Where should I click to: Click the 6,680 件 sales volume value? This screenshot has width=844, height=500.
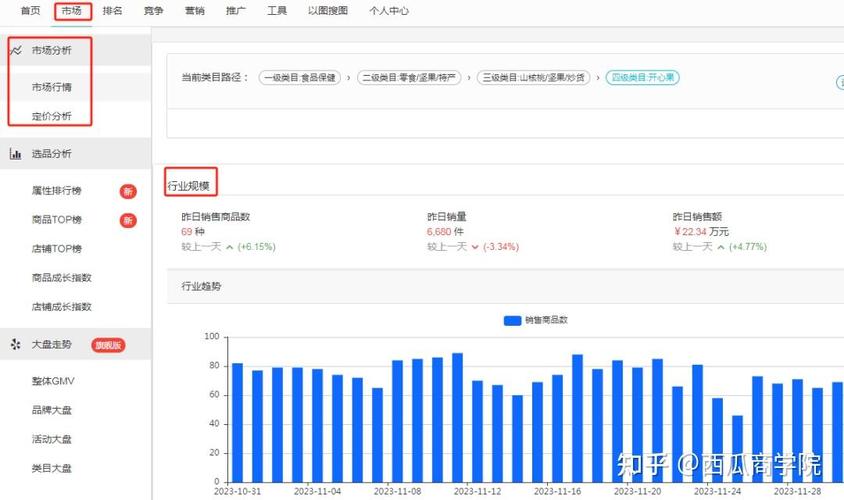click(445, 232)
